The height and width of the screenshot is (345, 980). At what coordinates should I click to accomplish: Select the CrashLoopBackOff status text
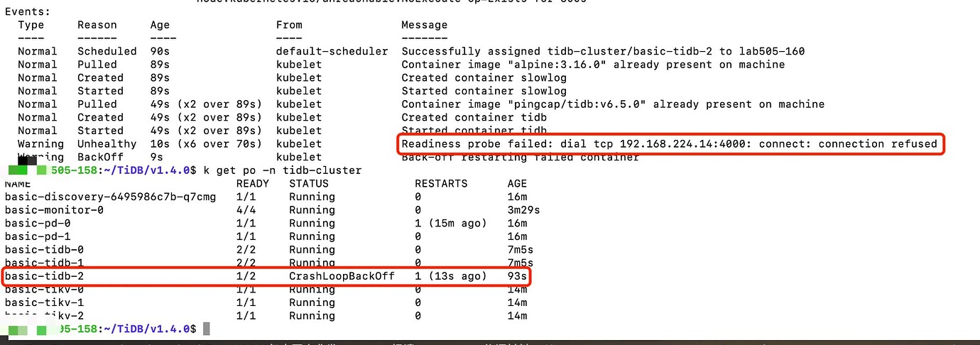342,276
